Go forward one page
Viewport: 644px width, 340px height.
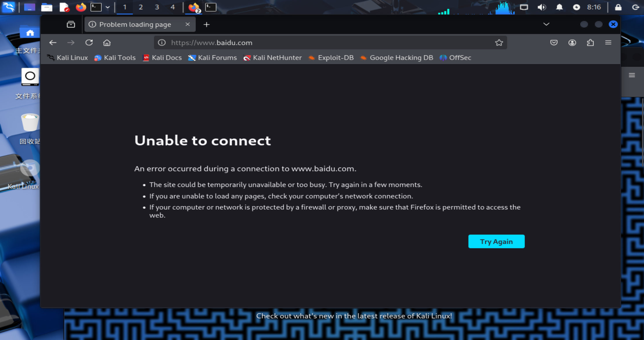pos(71,43)
